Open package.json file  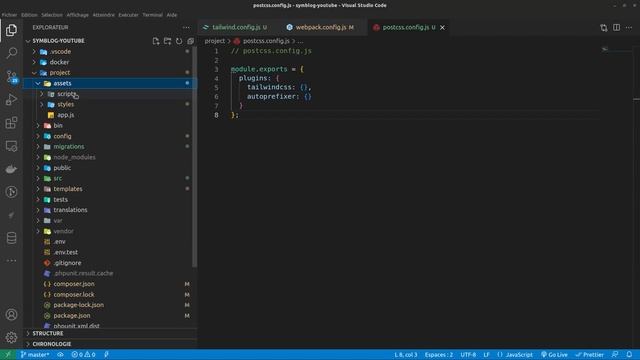[x=110, y=316]
